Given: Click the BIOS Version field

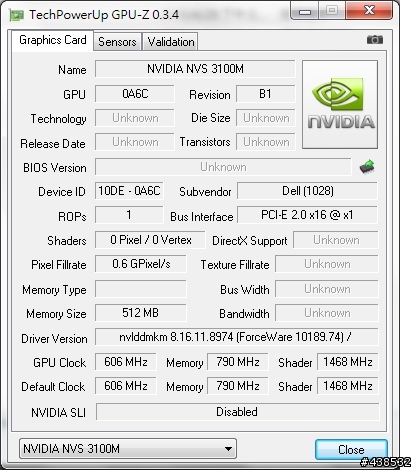Looking at the screenshot, I should (223, 167).
